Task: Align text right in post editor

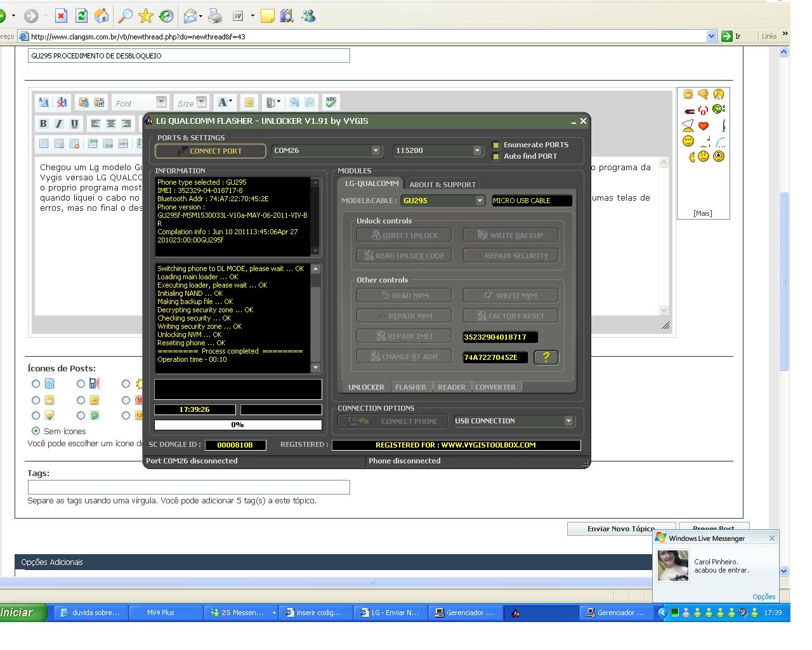Action: (x=126, y=124)
